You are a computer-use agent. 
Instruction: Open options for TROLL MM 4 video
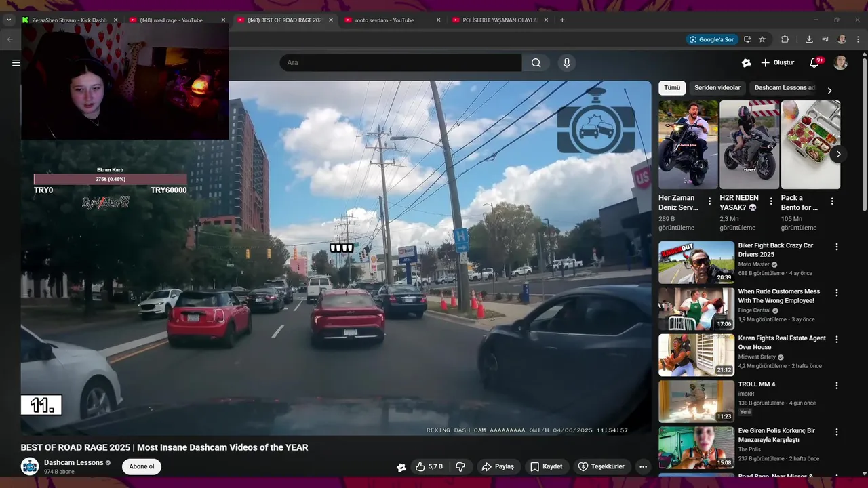pyautogui.click(x=837, y=386)
